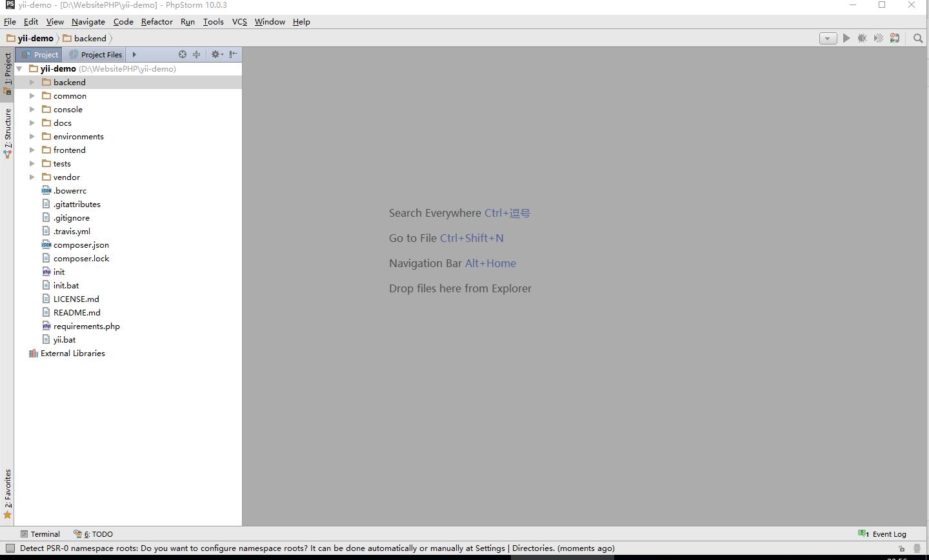This screenshot has height=560, width=929.
Task: Select composer.lock file
Action: click(x=81, y=258)
